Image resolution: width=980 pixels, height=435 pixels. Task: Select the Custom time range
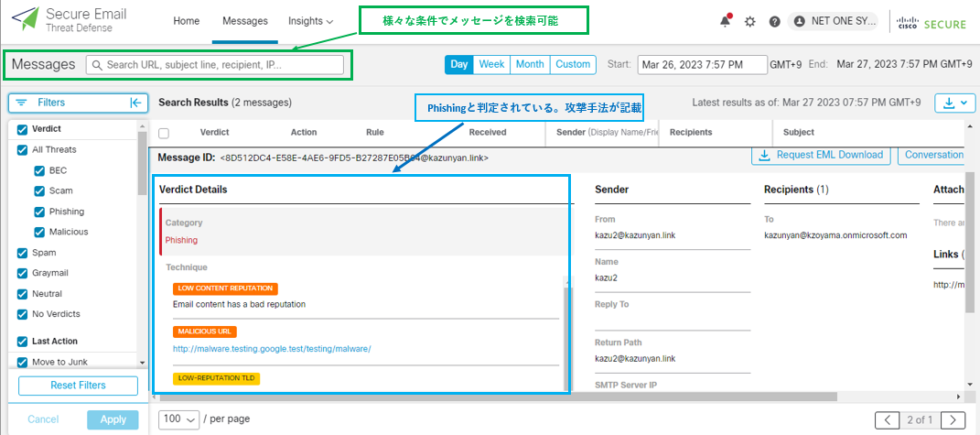[x=573, y=64]
